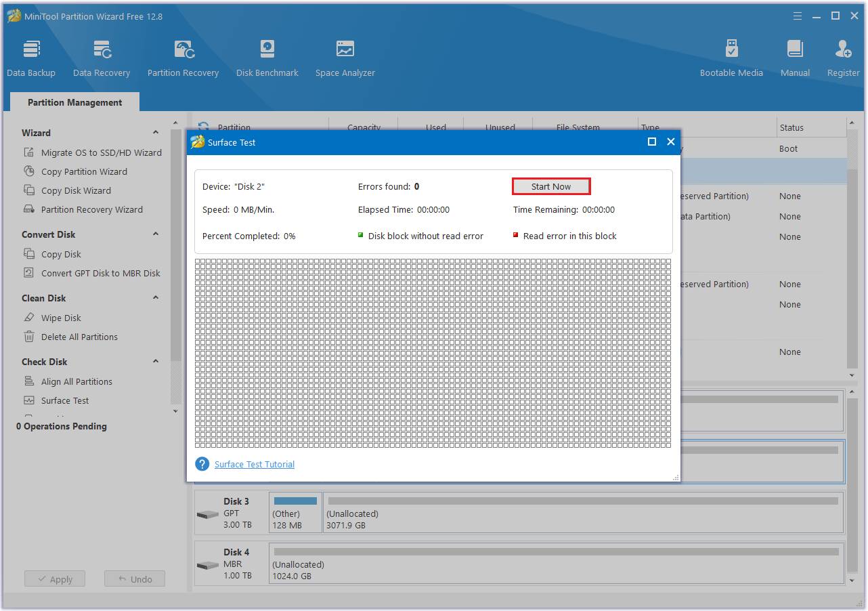Open Space Analyzer

tap(345, 59)
